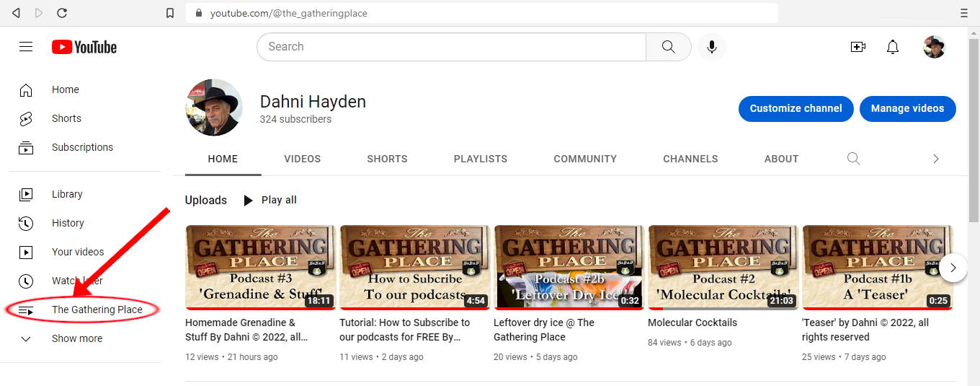The width and height of the screenshot is (980, 386).
Task: Open account avatar menu in header
Action: pyautogui.click(x=935, y=47)
